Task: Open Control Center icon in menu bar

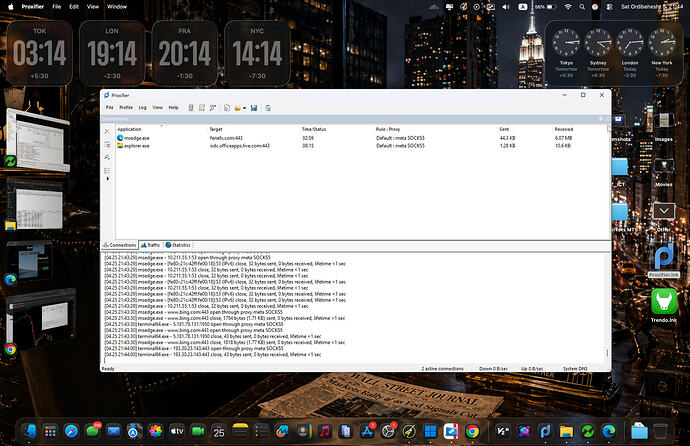Action: click(x=609, y=7)
